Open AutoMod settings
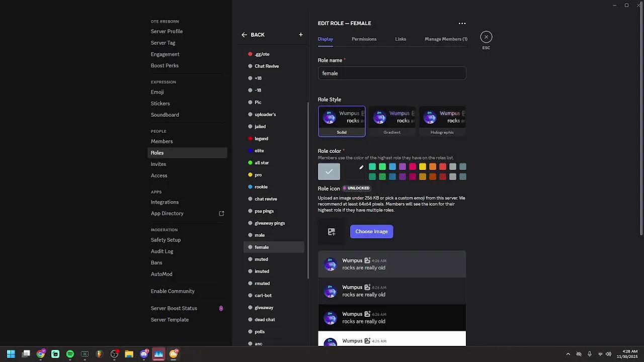Screen dimensions: 644x362 [x=162, y=274]
